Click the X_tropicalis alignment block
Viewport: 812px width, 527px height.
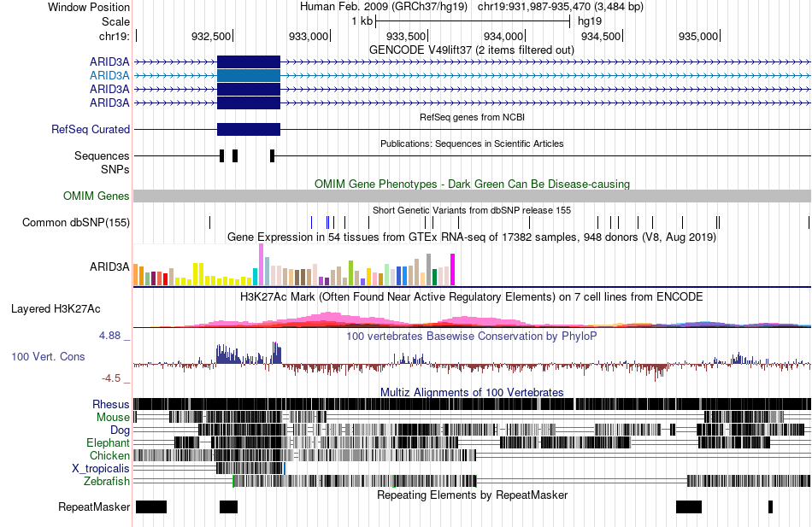[250, 469]
